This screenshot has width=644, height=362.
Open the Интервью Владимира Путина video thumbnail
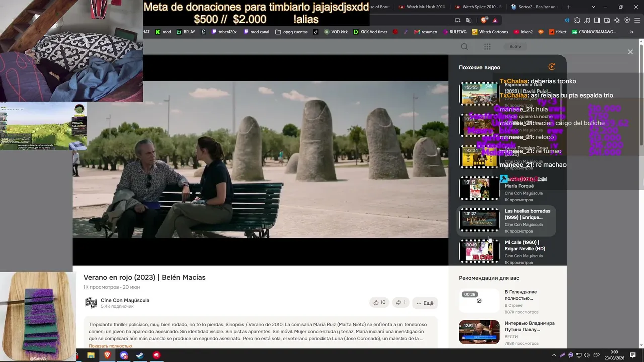coord(479,332)
